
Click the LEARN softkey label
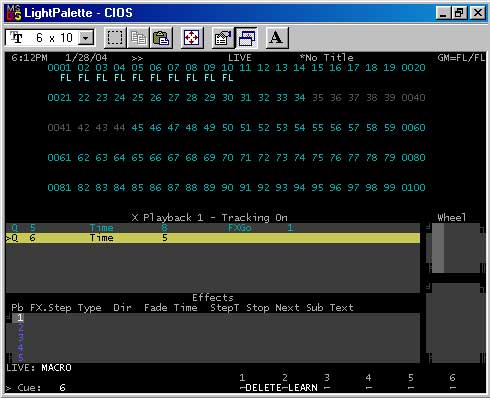[x=303, y=388]
